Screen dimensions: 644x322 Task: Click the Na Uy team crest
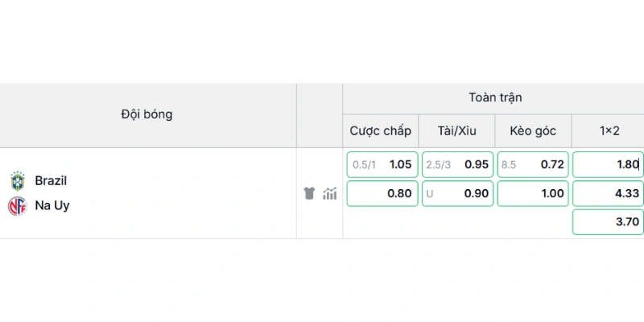(x=17, y=206)
